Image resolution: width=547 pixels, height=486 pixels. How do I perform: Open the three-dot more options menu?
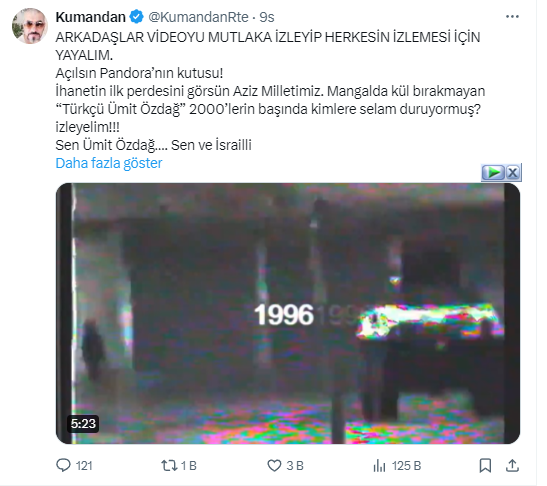tap(512, 16)
